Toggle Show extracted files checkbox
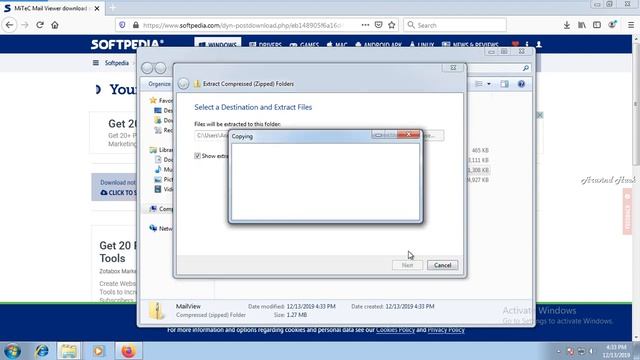The image size is (640, 360). coord(198,156)
